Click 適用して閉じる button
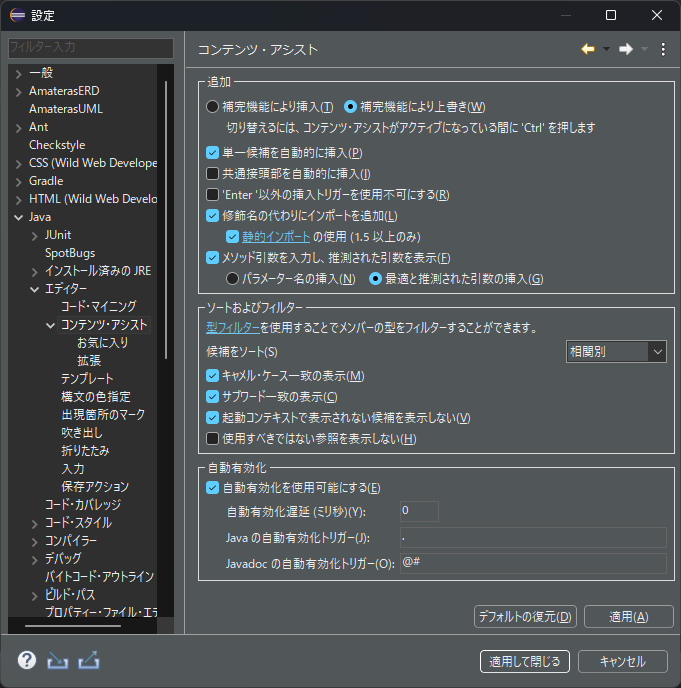681x688 pixels. tap(525, 661)
